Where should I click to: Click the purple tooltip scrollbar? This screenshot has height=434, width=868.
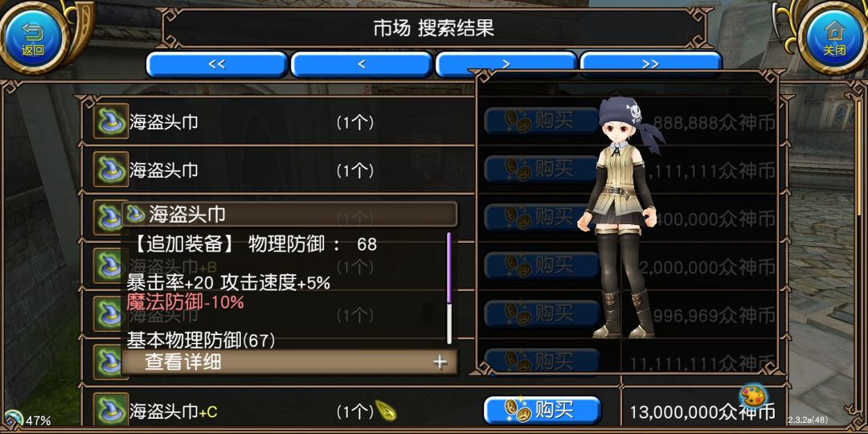coord(449,268)
